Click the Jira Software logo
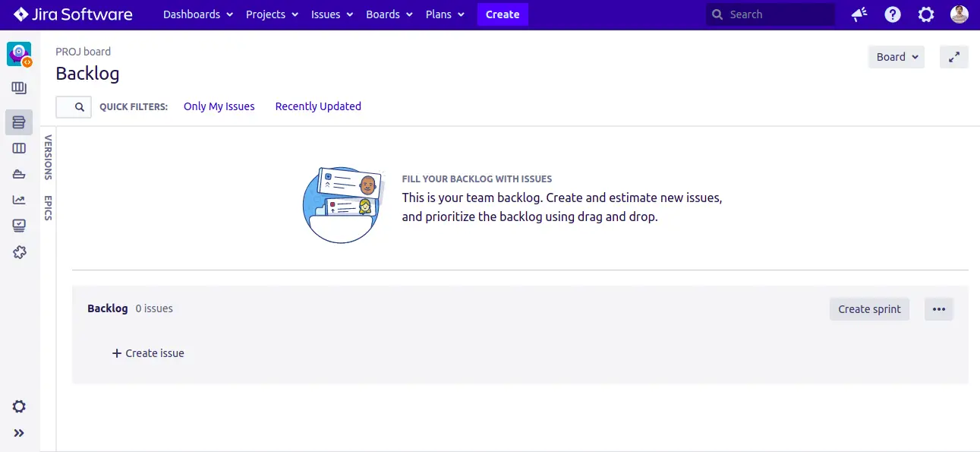The image size is (980, 452). [x=73, y=14]
